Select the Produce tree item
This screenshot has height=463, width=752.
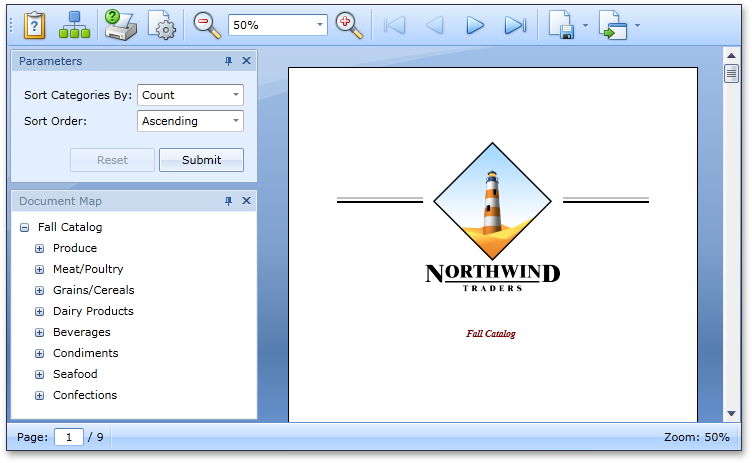point(75,248)
